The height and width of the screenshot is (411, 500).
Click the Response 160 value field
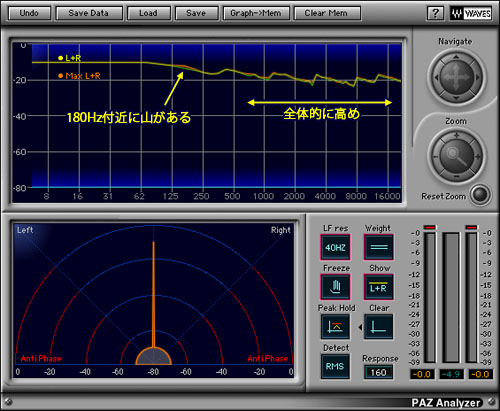[x=378, y=372]
